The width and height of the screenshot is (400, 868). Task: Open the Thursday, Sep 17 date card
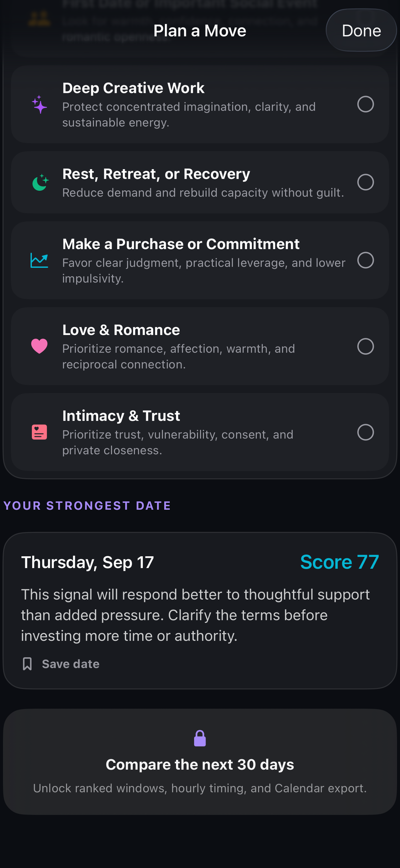click(x=200, y=610)
